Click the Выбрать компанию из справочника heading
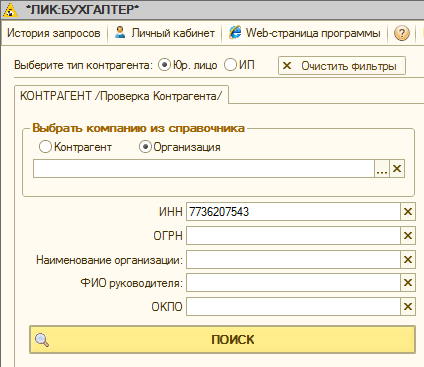Screen dimensions: 424x367 point(139,128)
